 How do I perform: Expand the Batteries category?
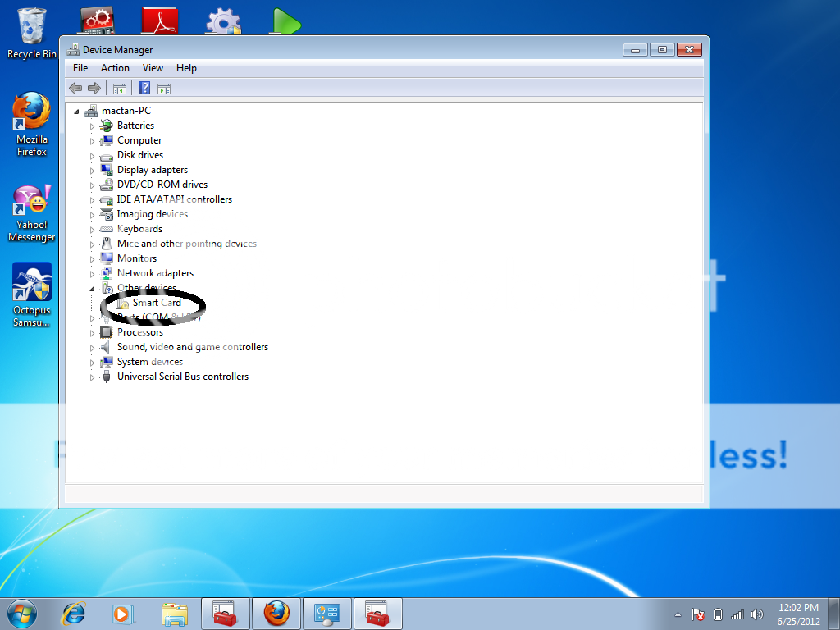93,126
